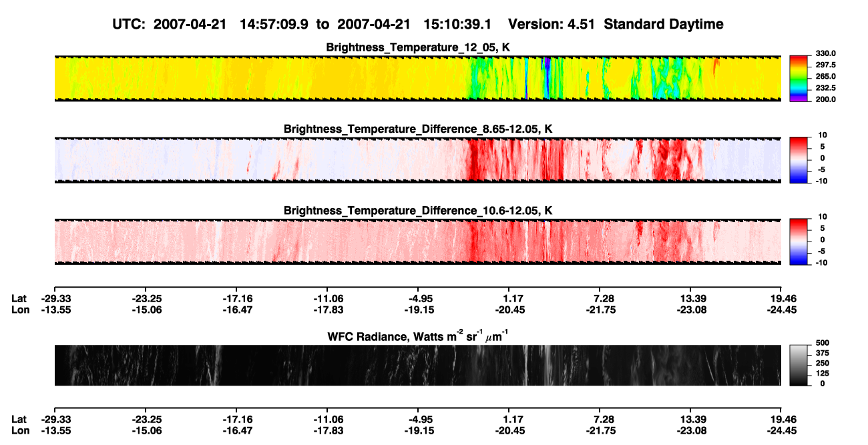Click longitude -21.75 on the axis under WFC Radiance
Viewport: 868px width, 445px height.
600,430
